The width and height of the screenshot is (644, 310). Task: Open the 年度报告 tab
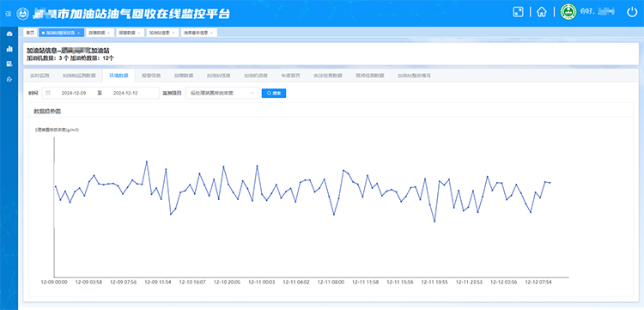tap(290, 76)
